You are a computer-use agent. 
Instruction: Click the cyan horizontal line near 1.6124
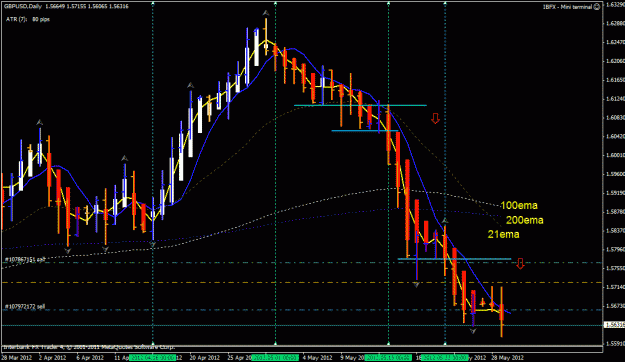tap(360, 105)
